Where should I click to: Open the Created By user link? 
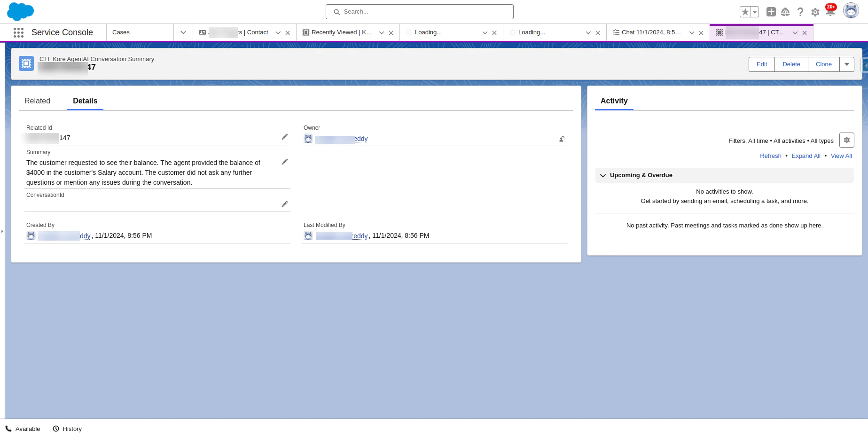64,236
